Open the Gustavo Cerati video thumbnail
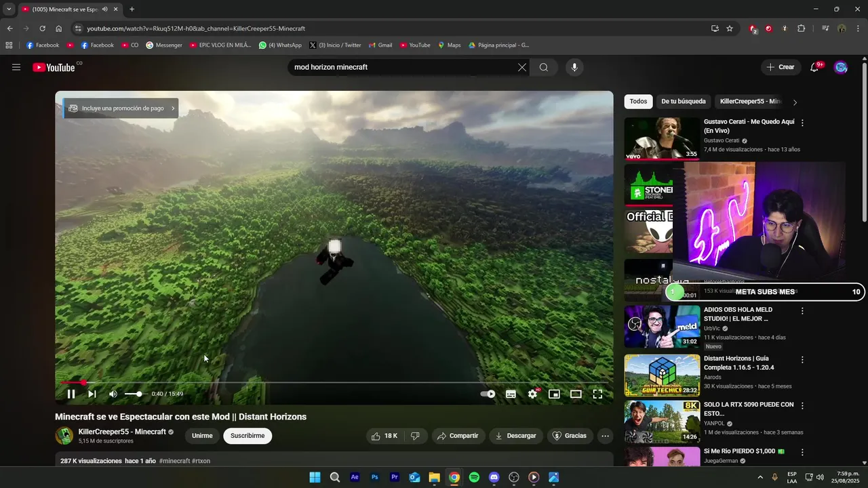 point(662,139)
